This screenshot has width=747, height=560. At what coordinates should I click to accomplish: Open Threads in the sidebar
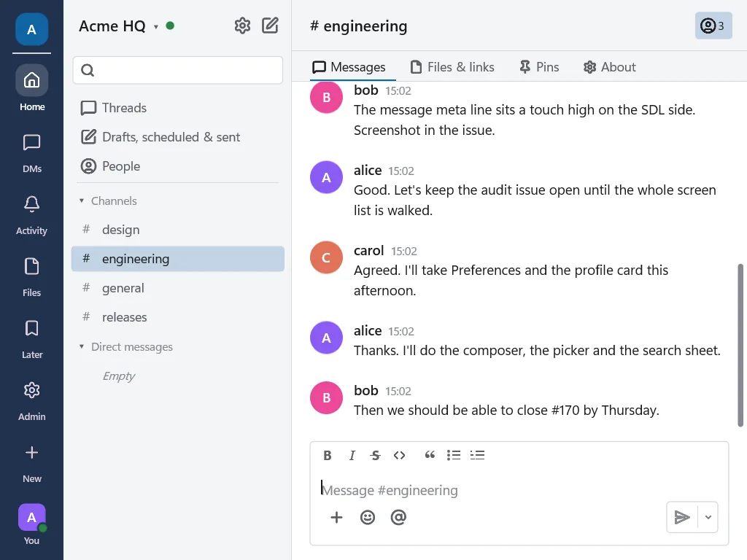point(178,108)
